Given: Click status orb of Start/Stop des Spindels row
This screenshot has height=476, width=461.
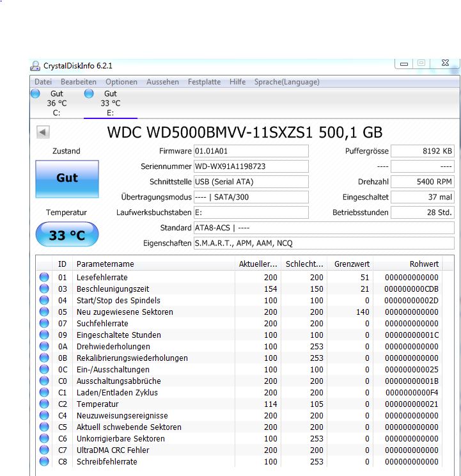Looking at the screenshot, I should click(44, 300).
